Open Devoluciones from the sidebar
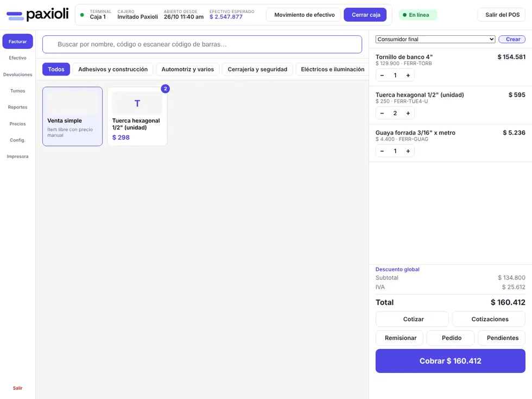This screenshot has width=532, height=399. (17, 74)
